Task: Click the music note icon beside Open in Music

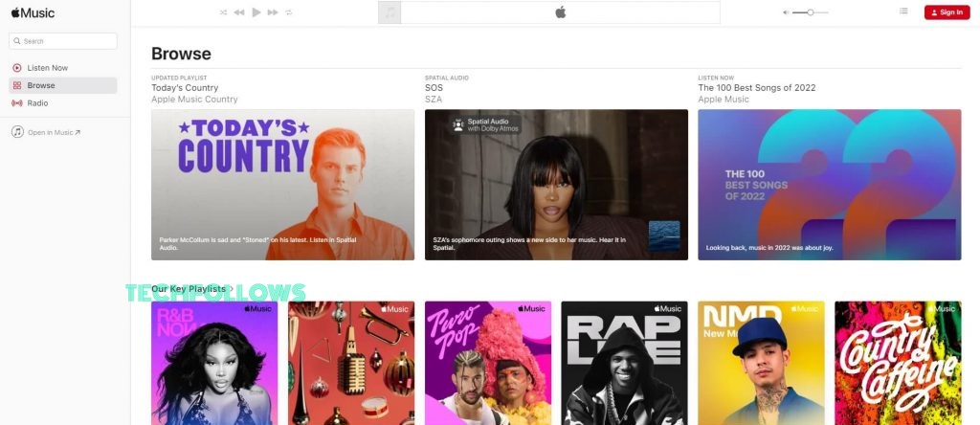Action: (x=17, y=132)
